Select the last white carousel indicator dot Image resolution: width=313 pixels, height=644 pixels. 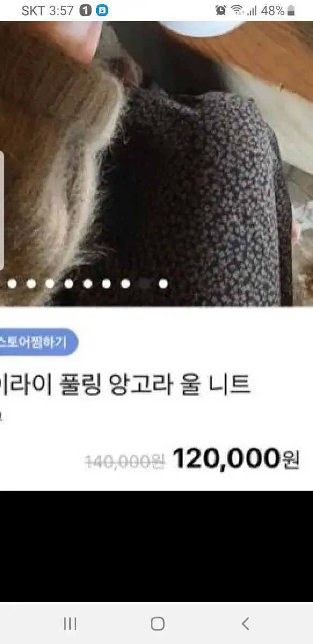pyautogui.click(x=163, y=283)
